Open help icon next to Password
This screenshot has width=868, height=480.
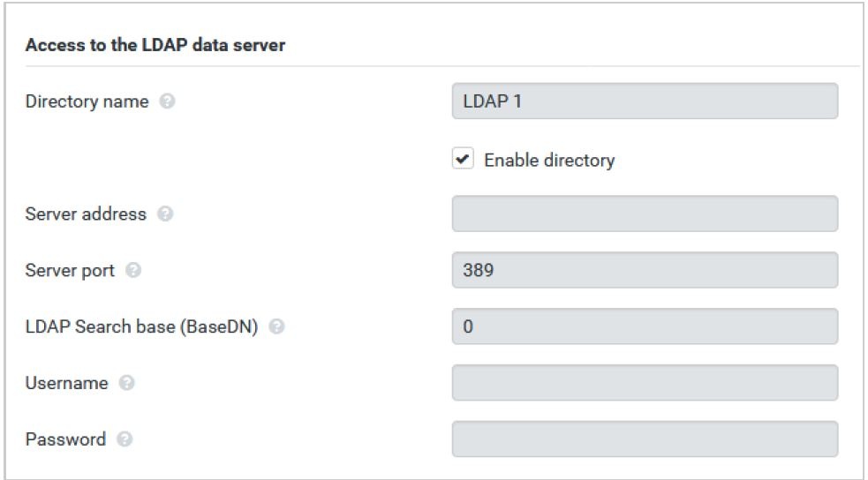pos(125,439)
